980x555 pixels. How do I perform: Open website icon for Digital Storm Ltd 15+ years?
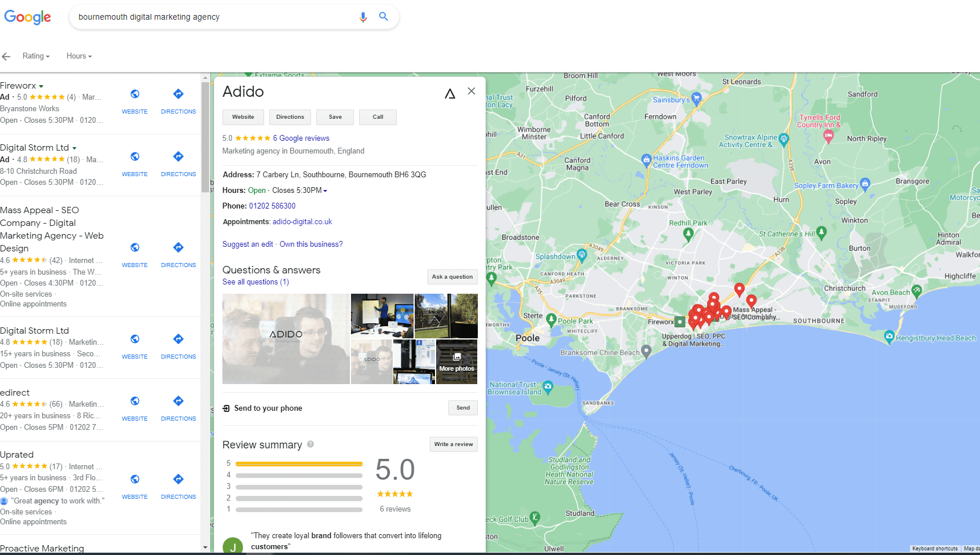pyautogui.click(x=135, y=339)
